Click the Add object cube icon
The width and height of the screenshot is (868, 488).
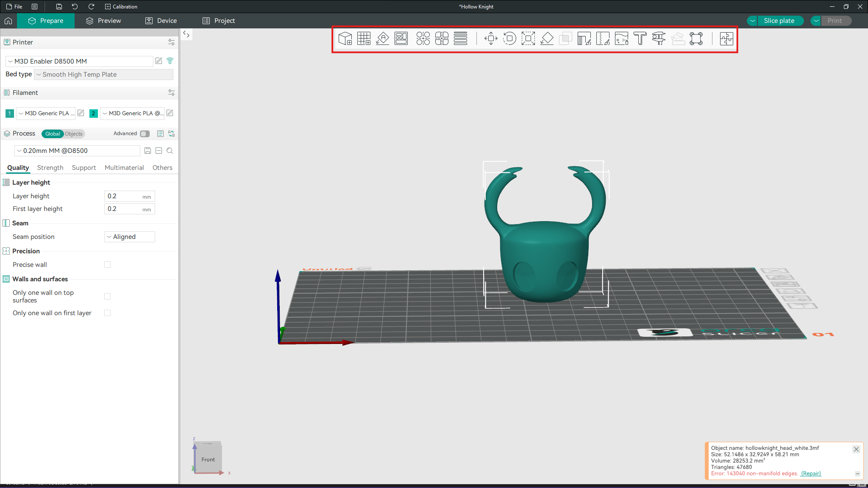[345, 39]
